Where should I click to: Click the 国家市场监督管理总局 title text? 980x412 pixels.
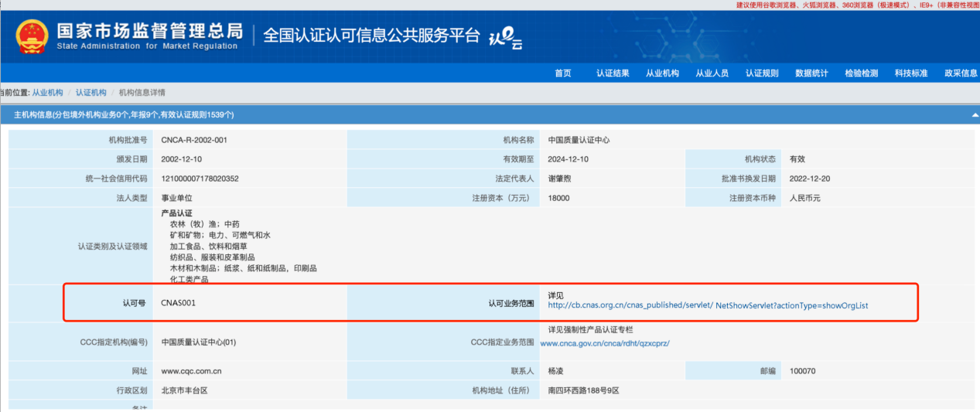coord(149,31)
